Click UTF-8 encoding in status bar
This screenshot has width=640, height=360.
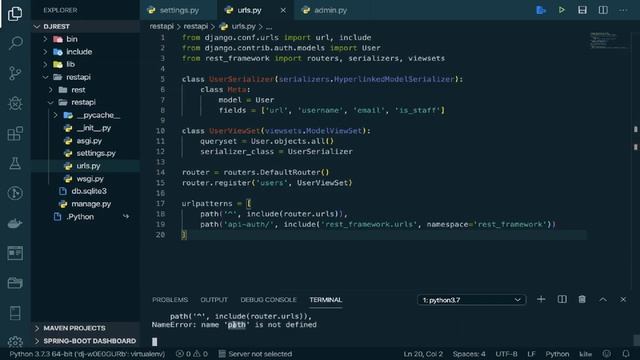[507, 354]
